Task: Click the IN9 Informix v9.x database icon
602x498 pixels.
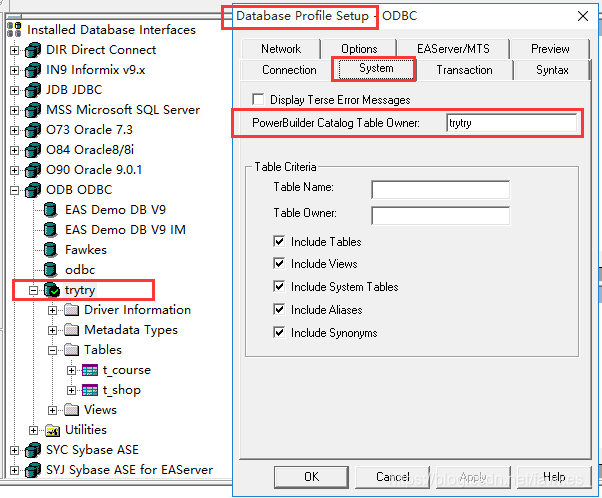Action: [33, 70]
